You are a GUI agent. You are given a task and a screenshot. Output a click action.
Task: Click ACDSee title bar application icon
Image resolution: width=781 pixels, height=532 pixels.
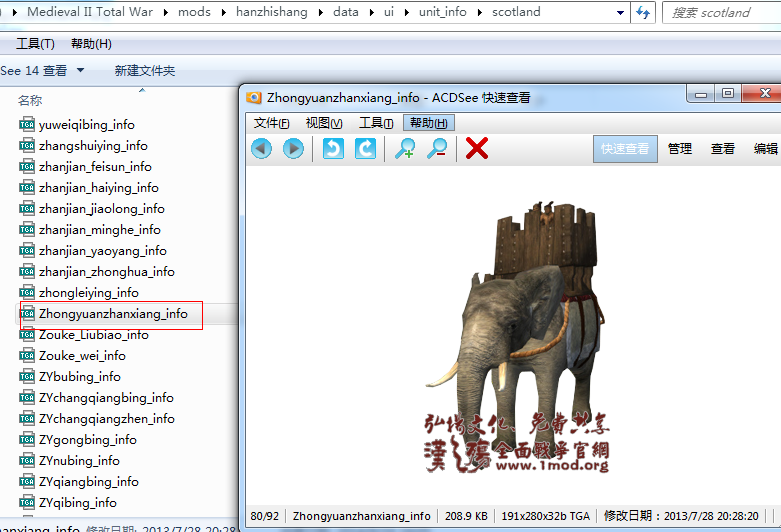point(254,98)
